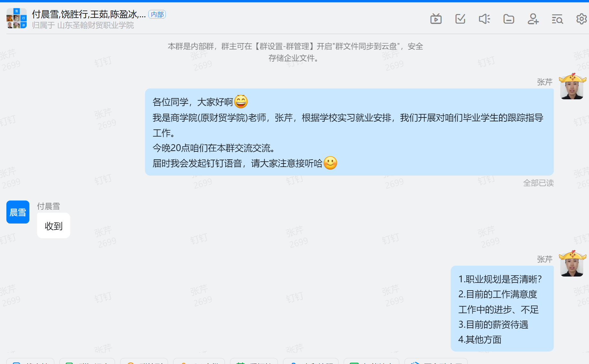Open the group files folder icon
Viewport: 589px width, 364px height.
(509, 19)
